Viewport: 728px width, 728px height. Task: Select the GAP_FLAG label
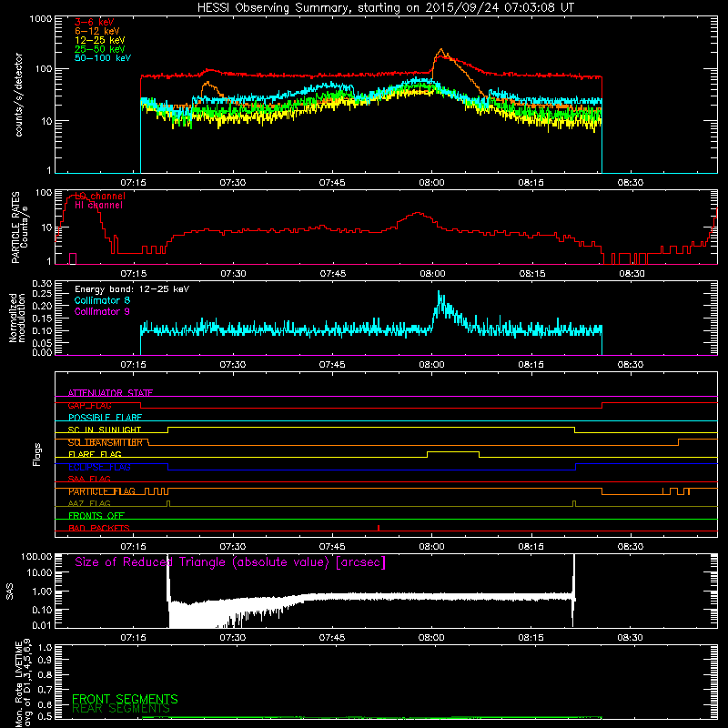[89, 405]
